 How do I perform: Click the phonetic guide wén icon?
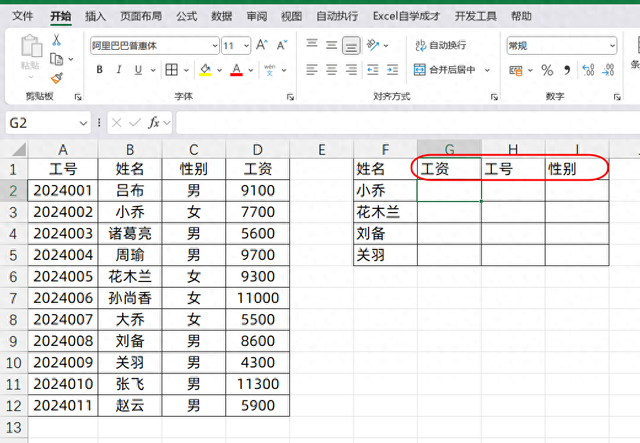coord(269,70)
